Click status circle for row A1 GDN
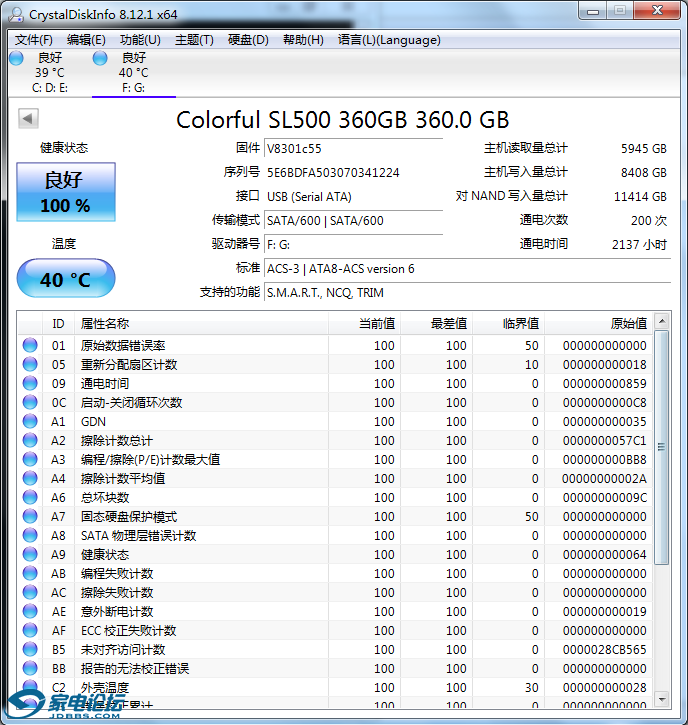 tap(30, 421)
